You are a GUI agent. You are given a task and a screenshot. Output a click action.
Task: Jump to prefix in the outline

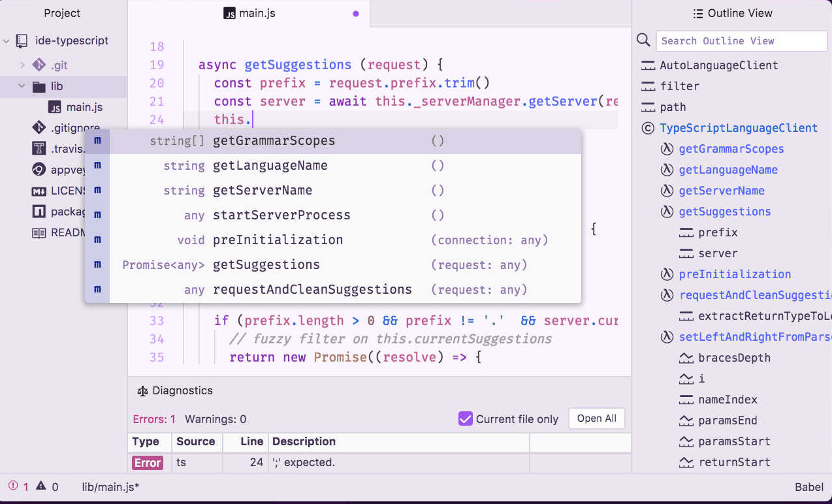coord(718,232)
